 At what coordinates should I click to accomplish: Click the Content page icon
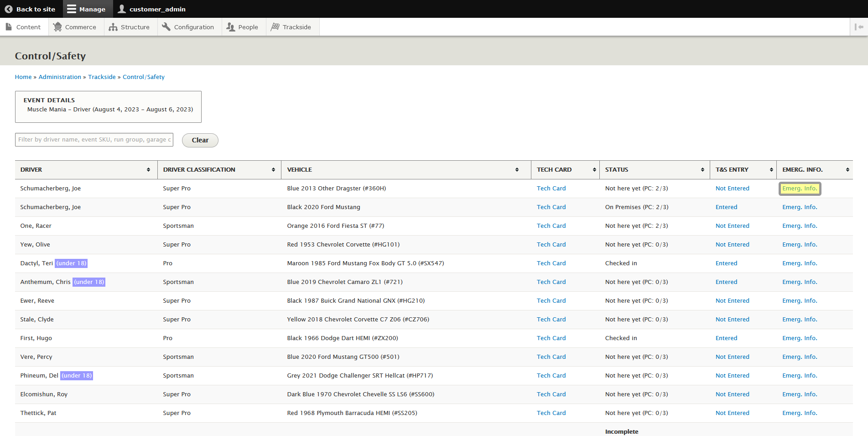(9, 27)
